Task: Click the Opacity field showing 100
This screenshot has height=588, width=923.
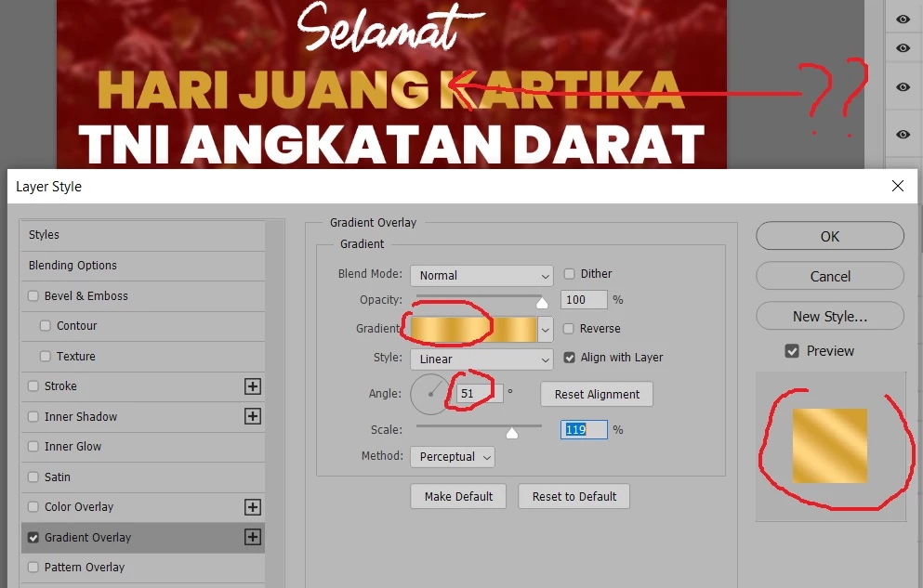Action: coord(584,300)
